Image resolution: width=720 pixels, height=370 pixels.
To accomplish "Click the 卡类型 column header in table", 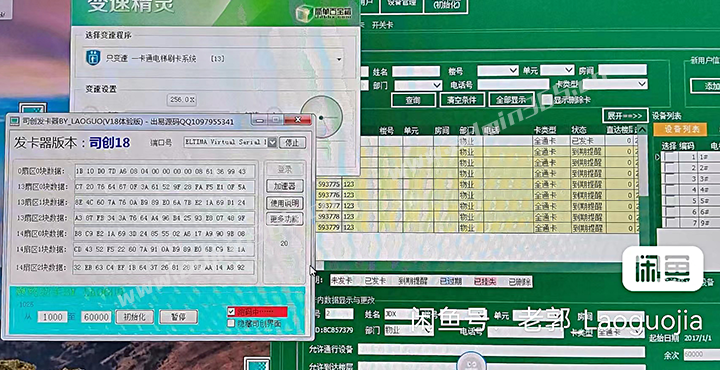I will 545,130.
